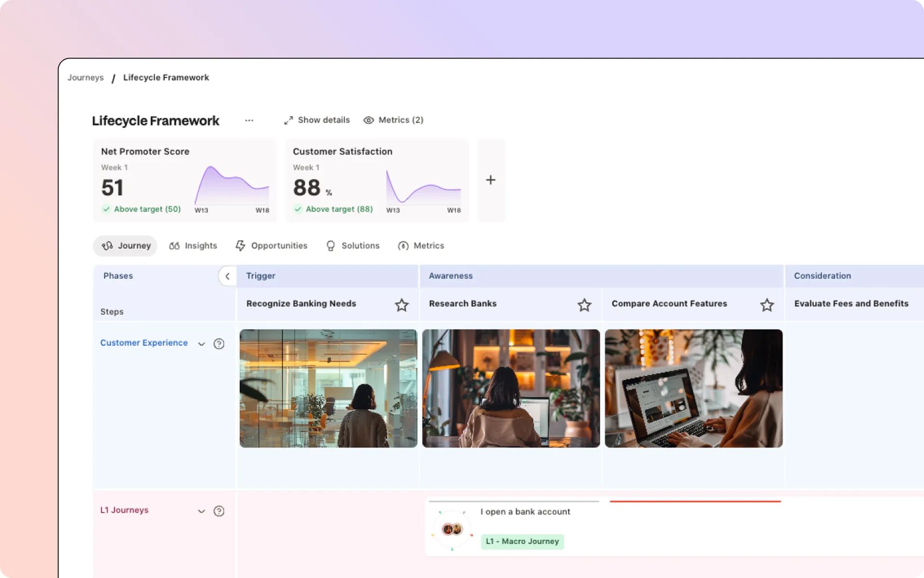The height and width of the screenshot is (578, 924).
Task: Switch to the Opportunities tab
Action: pyautogui.click(x=271, y=246)
